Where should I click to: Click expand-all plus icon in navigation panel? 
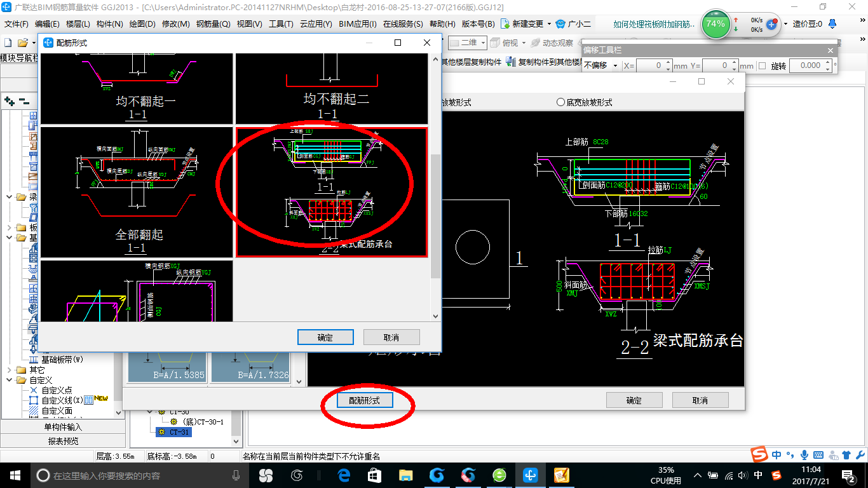click(x=10, y=100)
